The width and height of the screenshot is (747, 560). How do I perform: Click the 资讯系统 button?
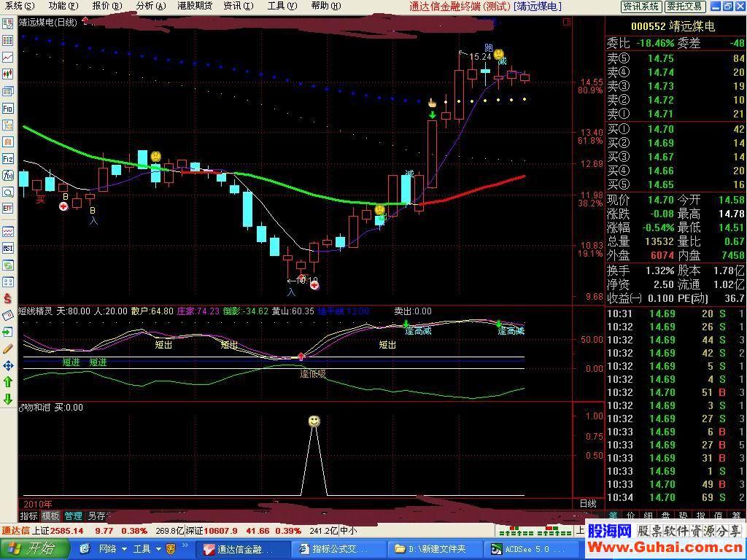(641, 6)
